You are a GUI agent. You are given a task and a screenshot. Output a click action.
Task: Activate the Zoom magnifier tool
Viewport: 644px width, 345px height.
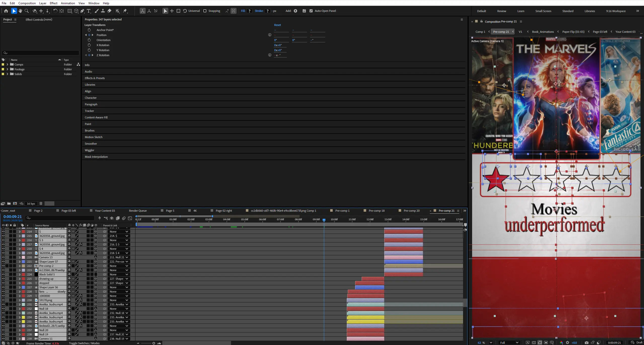[x=27, y=11]
